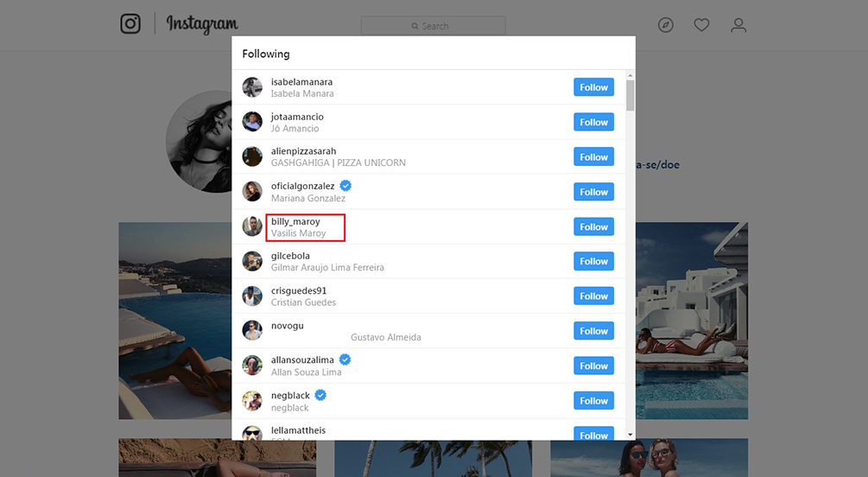This screenshot has height=477, width=868.
Task: Click negblack's profile avatar
Action: [x=252, y=401]
